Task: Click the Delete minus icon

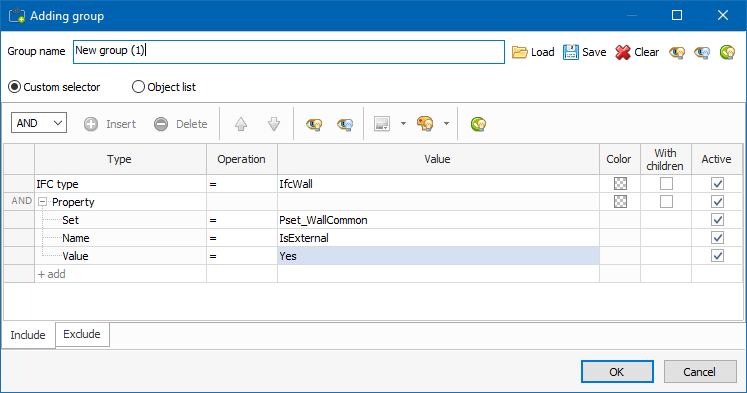Action: [x=161, y=124]
